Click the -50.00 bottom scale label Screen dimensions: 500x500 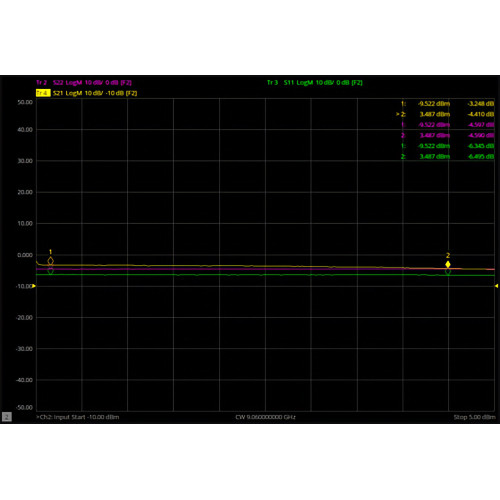24,408
